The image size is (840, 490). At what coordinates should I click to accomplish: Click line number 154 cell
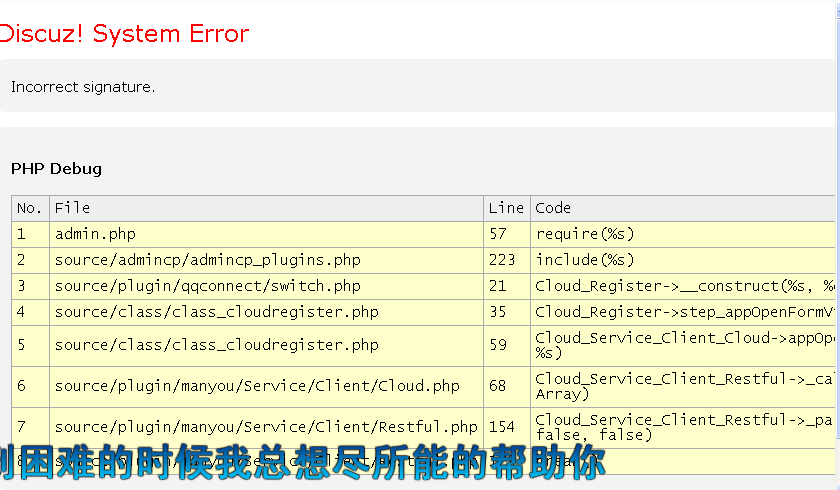tap(507, 427)
